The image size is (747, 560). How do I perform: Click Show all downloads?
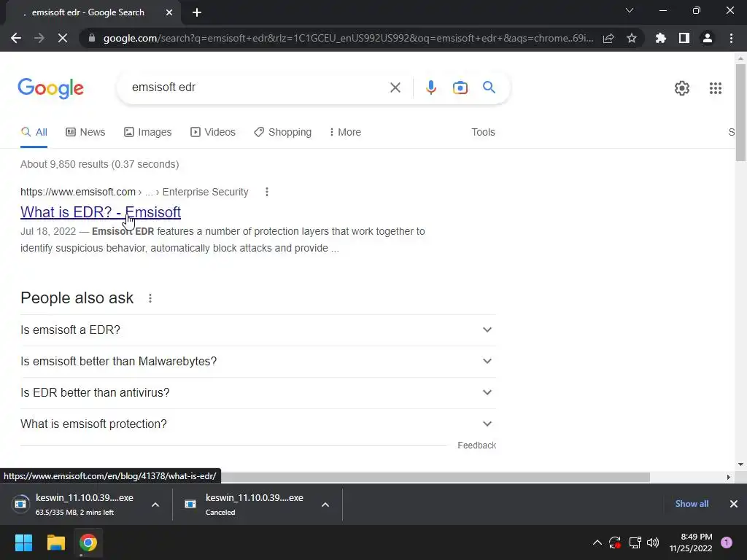[x=692, y=504]
